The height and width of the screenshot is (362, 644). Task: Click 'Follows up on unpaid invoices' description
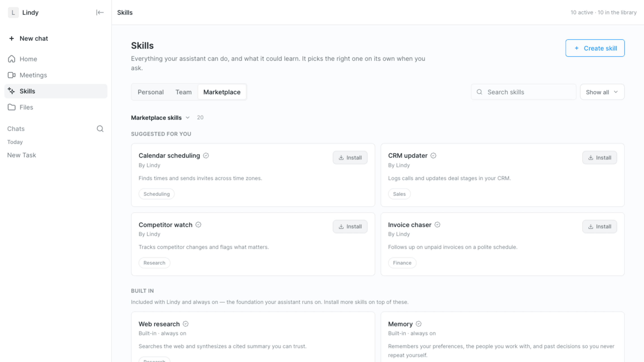pos(453,247)
